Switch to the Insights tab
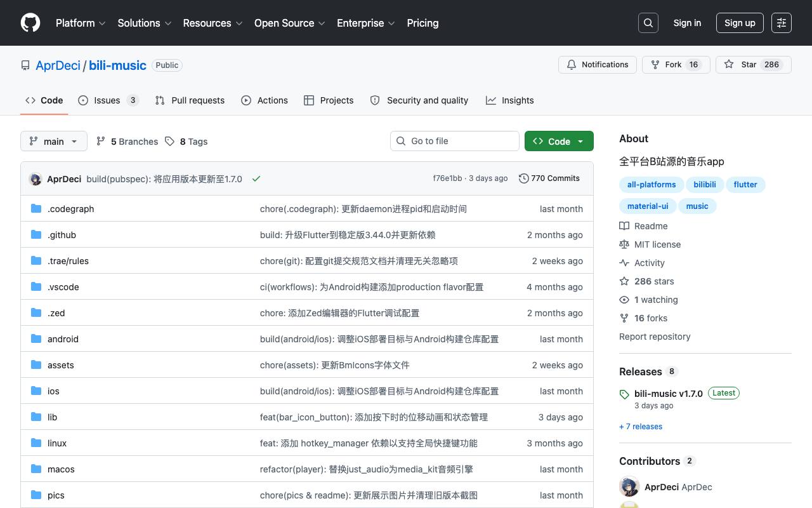Viewport: 812px width, 508px height. (x=510, y=100)
